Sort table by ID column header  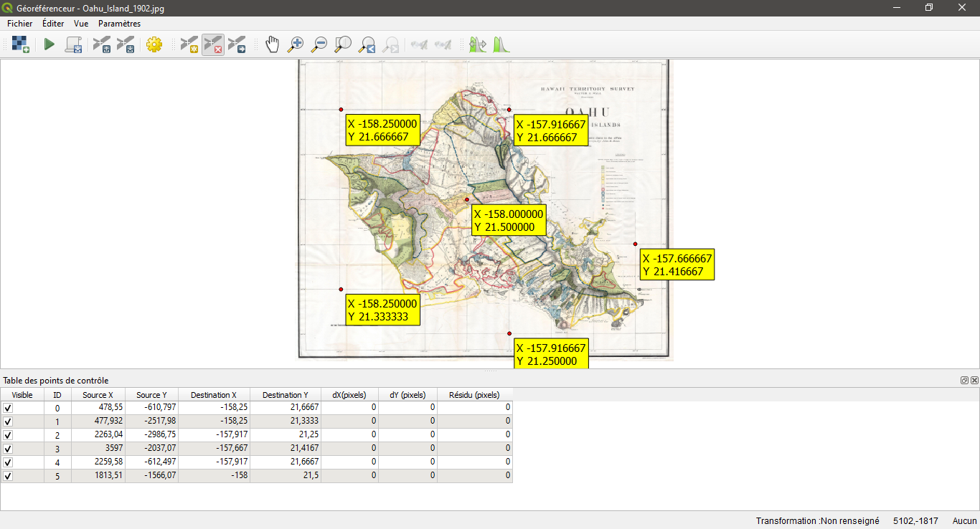pos(57,395)
